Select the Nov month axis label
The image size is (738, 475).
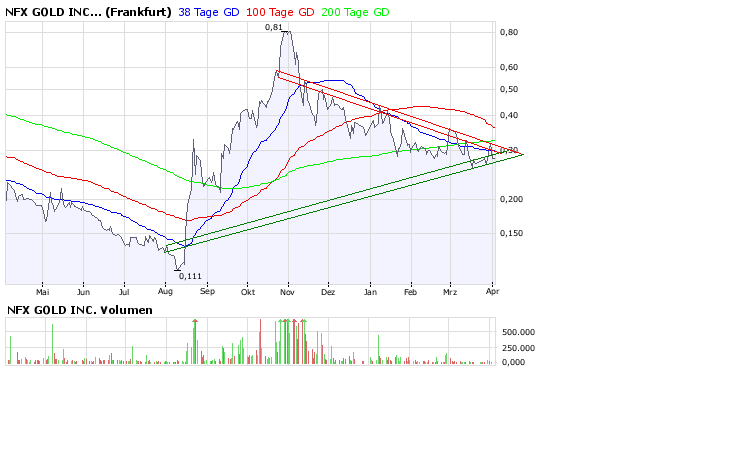pyautogui.click(x=288, y=295)
